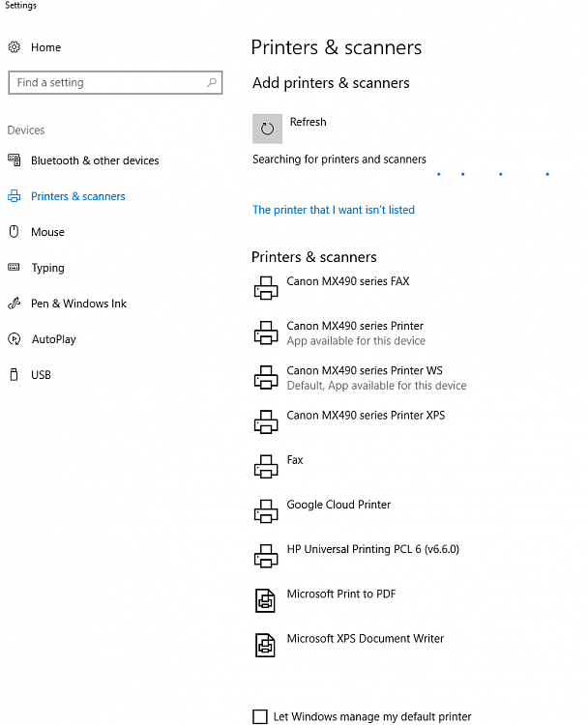Enable Let Windows manage my default printer
Image resolution: width=588 pixels, height=725 pixels.
(260, 716)
